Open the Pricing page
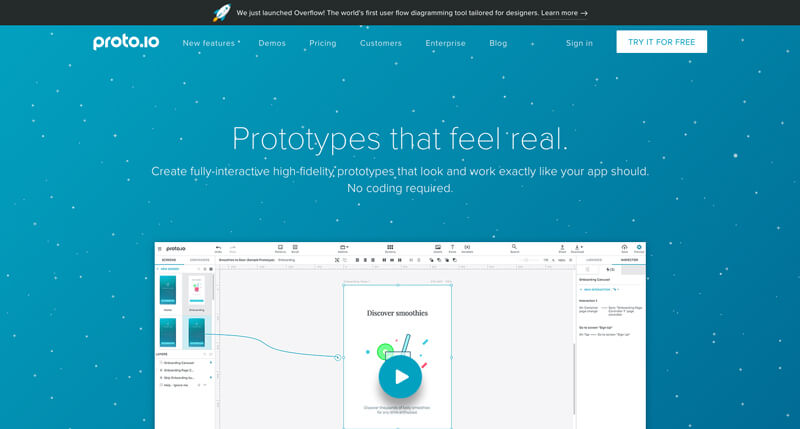The image size is (800, 429). point(323,43)
